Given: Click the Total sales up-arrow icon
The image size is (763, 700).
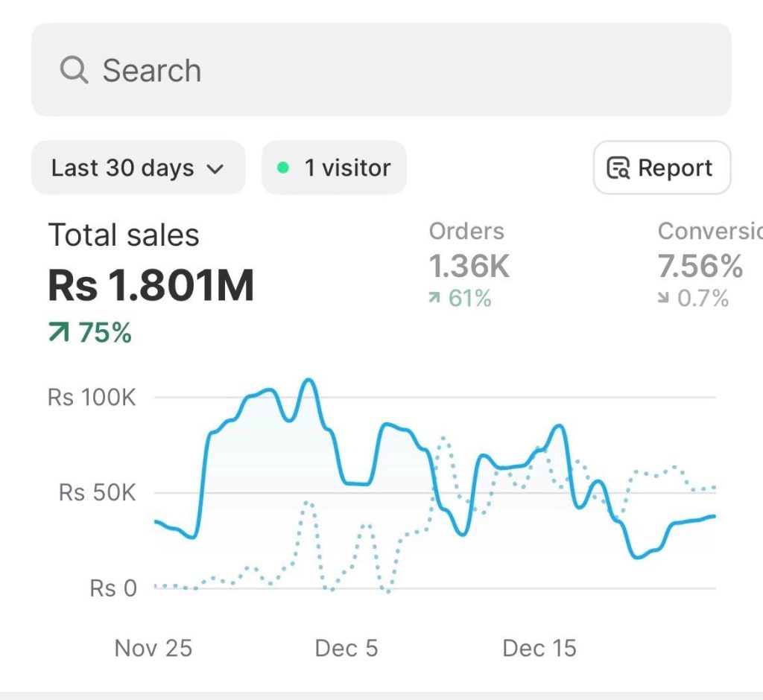Looking at the screenshot, I should click(59, 334).
